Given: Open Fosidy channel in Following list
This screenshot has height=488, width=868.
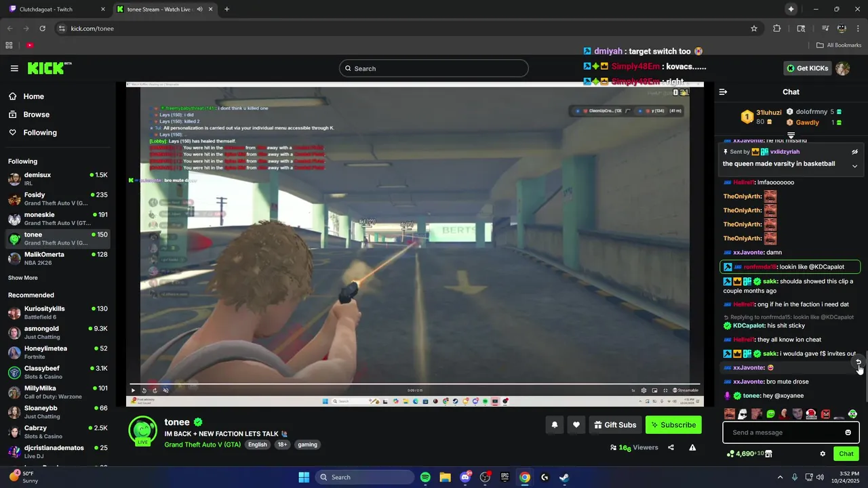Looking at the screenshot, I should (x=58, y=199).
